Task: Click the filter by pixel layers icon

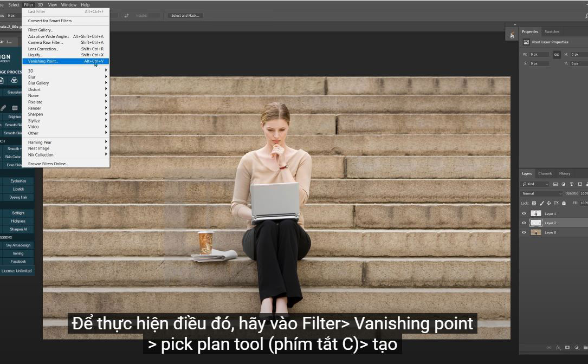Action: point(555,184)
